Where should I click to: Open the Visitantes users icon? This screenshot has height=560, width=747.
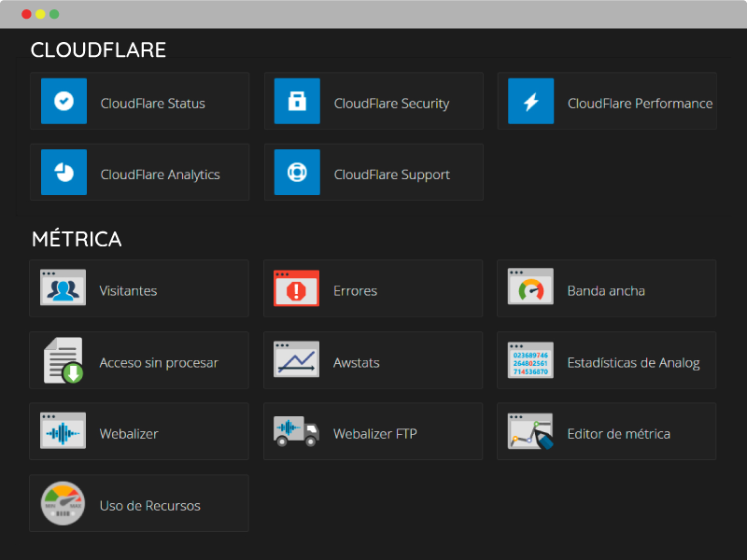(x=63, y=287)
